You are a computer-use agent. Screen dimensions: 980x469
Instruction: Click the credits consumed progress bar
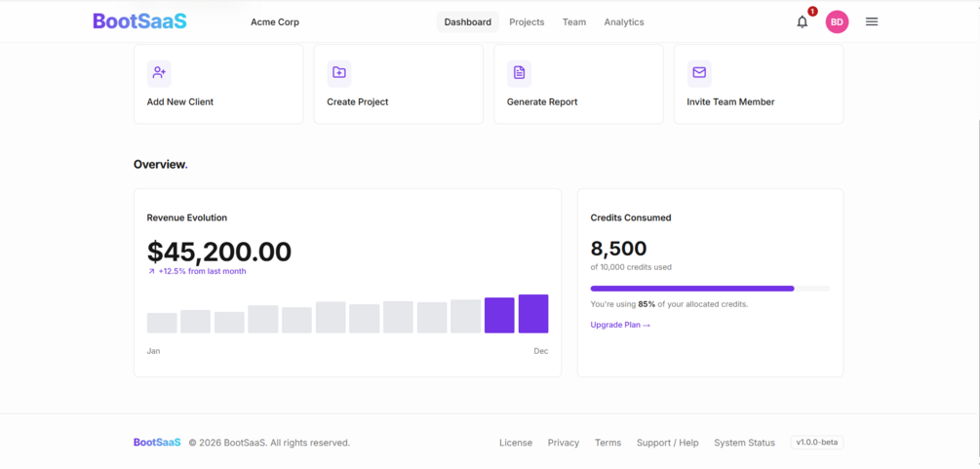pos(710,289)
